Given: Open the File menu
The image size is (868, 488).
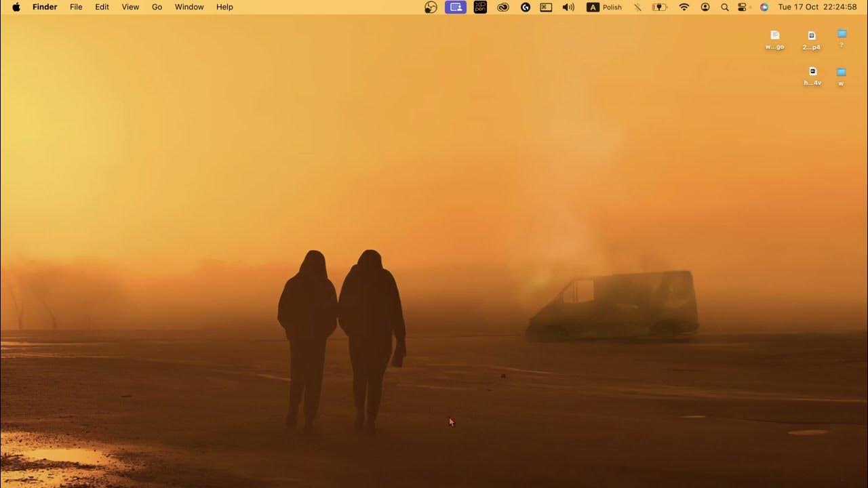Looking at the screenshot, I should pos(76,7).
